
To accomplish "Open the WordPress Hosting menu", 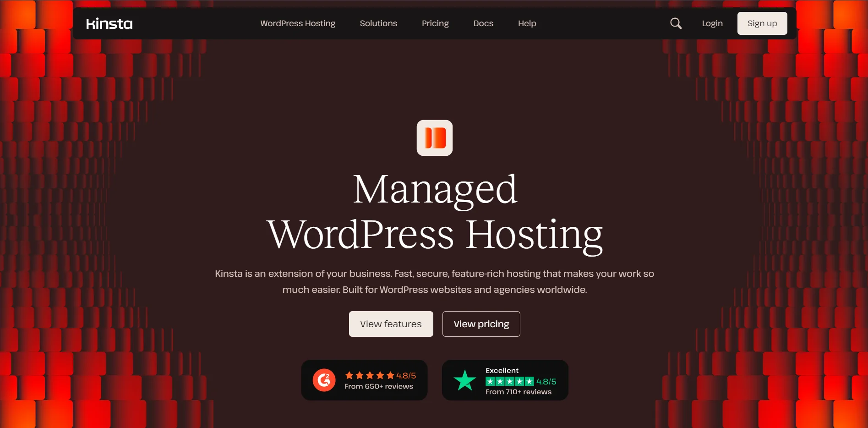I will [x=298, y=23].
